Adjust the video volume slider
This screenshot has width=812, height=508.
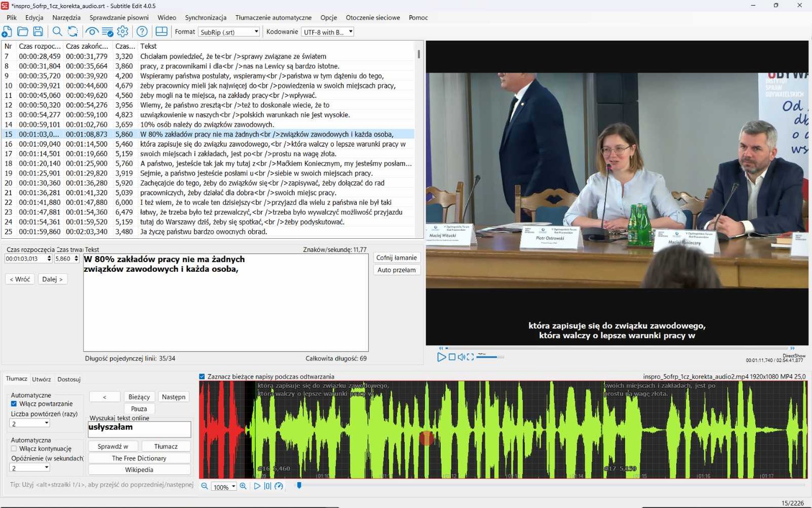point(490,357)
